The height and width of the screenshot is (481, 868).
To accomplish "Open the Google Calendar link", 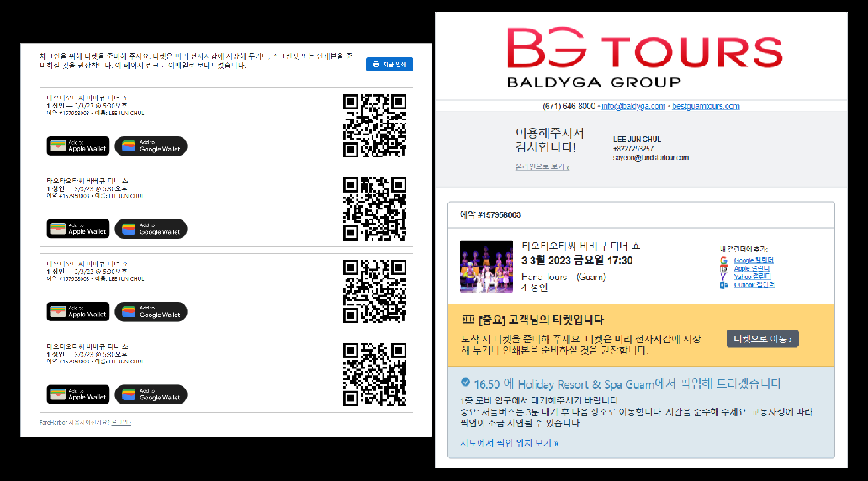I will 754,261.
